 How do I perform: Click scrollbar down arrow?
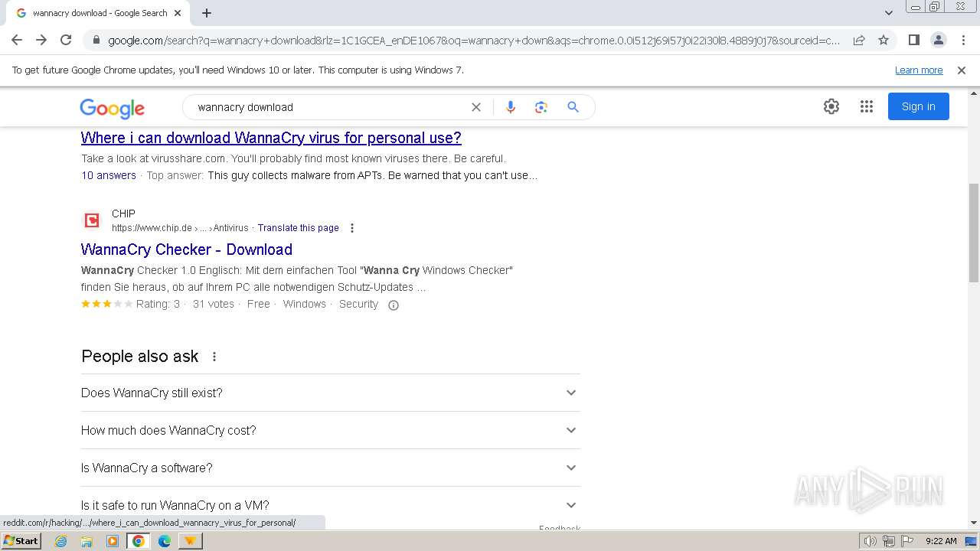974,523
